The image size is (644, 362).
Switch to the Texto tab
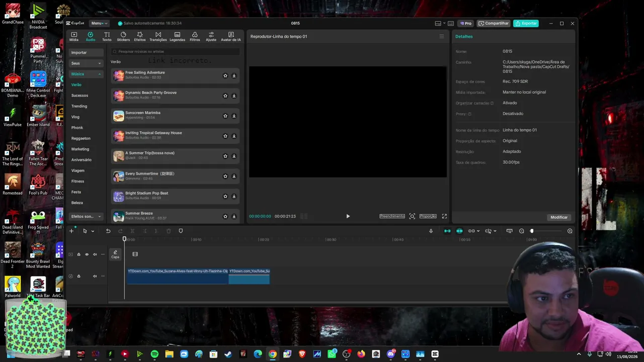[x=107, y=37]
